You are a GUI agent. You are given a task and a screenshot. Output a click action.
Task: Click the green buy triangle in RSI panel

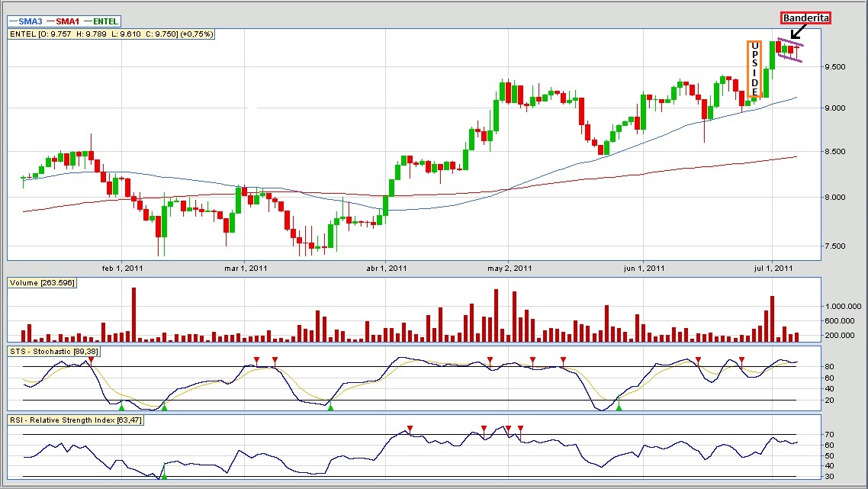pyautogui.click(x=164, y=476)
